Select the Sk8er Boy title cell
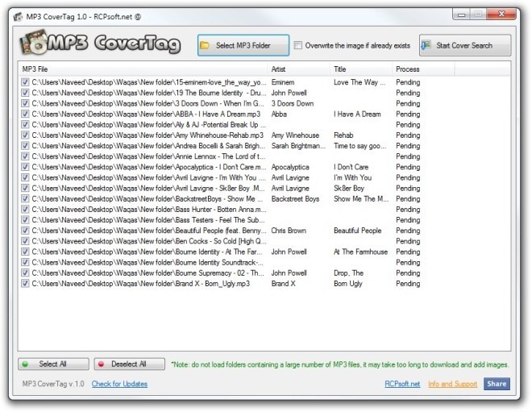Screen dimensions: 532x412 click(x=349, y=188)
